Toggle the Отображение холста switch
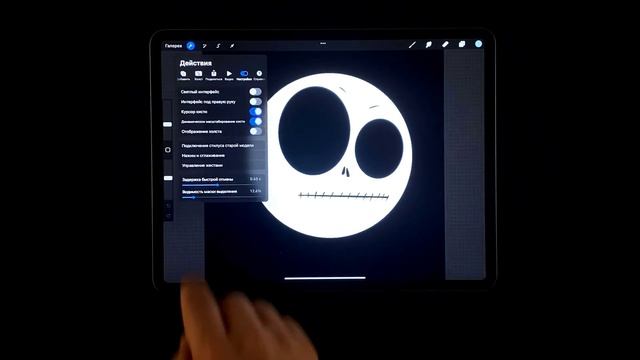This screenshot has height=360, width=640. 256,131
